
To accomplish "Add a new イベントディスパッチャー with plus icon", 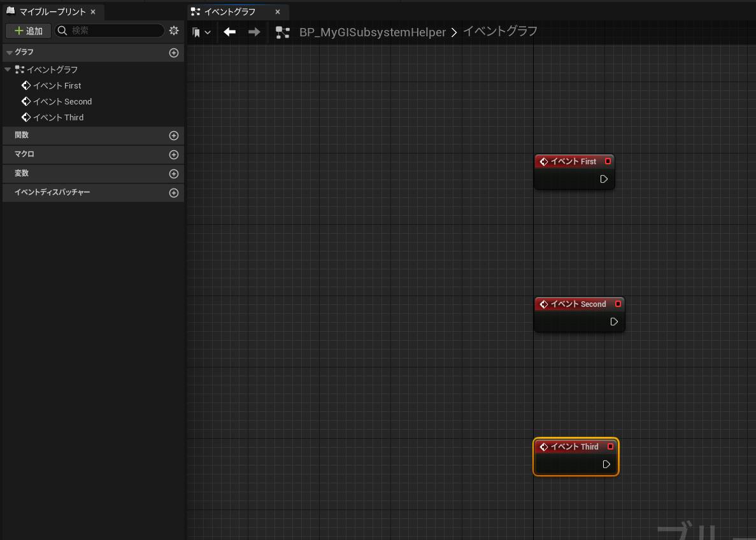I will click(174, 193).
